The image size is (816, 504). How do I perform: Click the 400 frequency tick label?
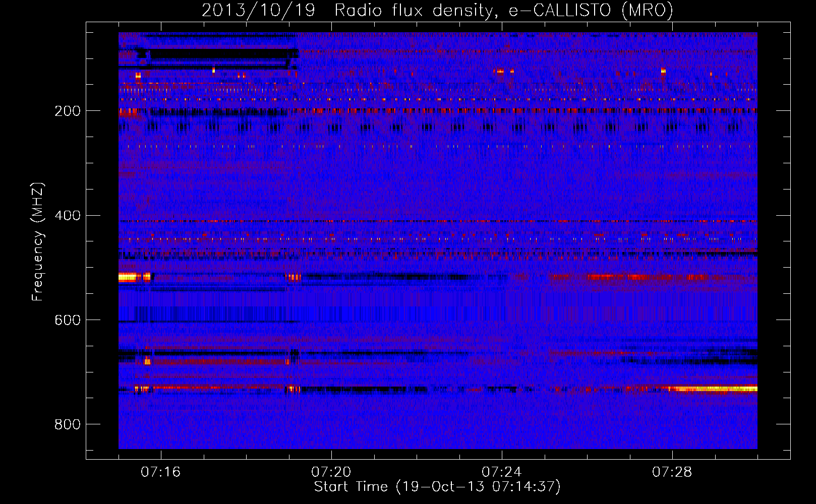point(68,216)
